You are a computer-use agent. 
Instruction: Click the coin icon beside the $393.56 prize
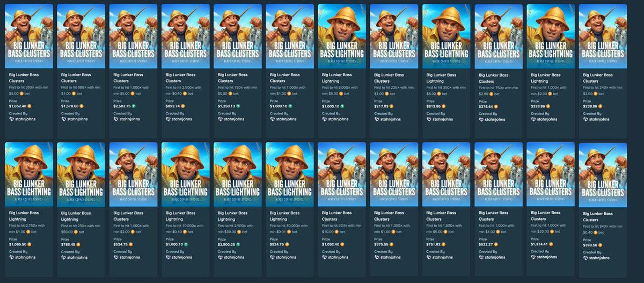pyautogui.click(x=600, y=245)
